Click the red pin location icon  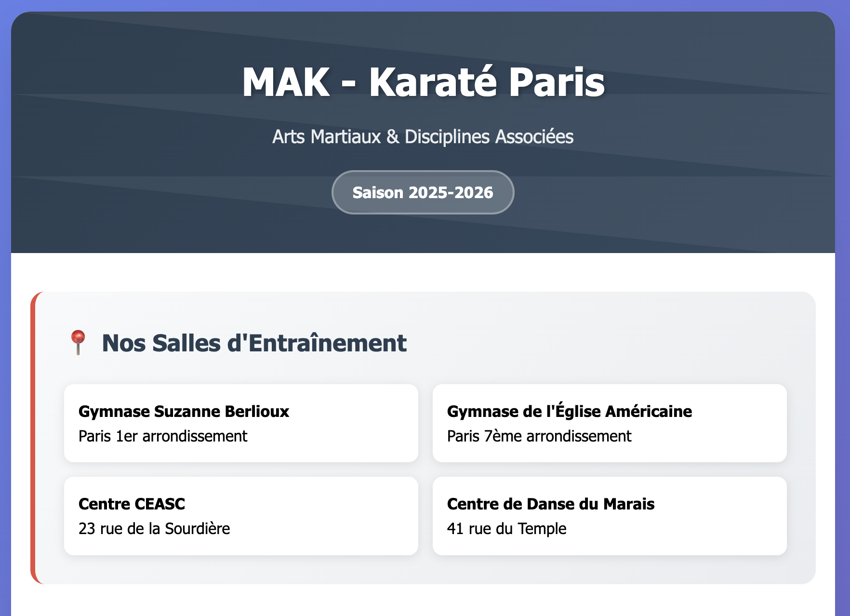click(79, 342)
